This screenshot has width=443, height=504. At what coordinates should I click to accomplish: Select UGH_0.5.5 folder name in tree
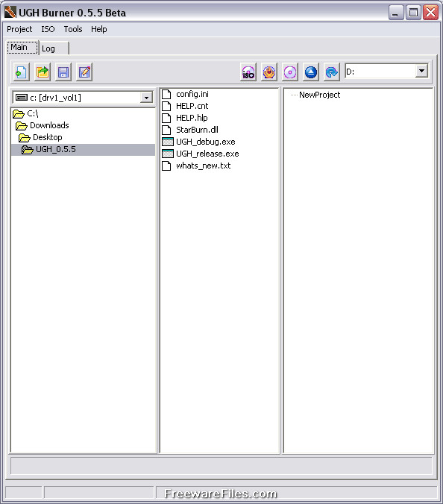click(56, 149)
